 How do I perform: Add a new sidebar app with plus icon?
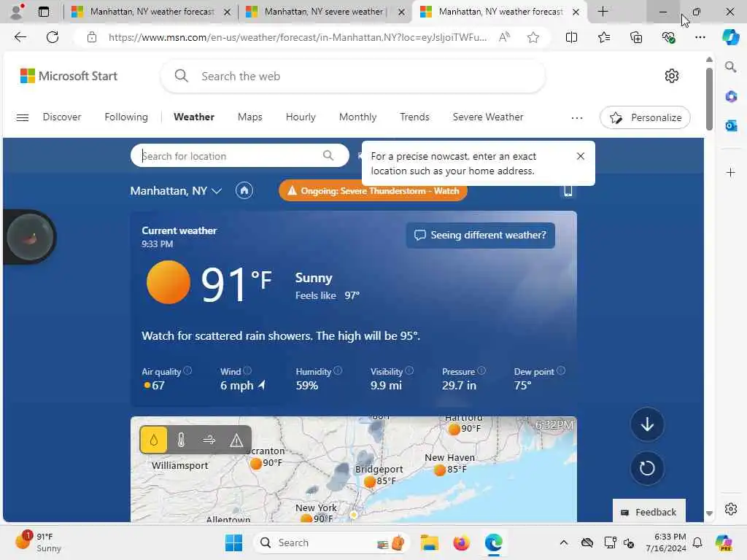(731, 172)
